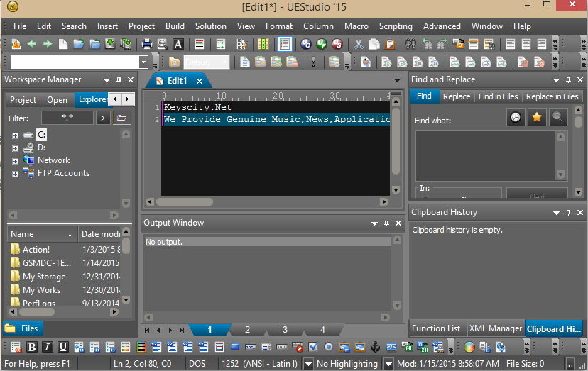This screenshot has height=371, width=588.
Task: Pin the Workspace Manager panel
Action: click(x=119, y=80)
